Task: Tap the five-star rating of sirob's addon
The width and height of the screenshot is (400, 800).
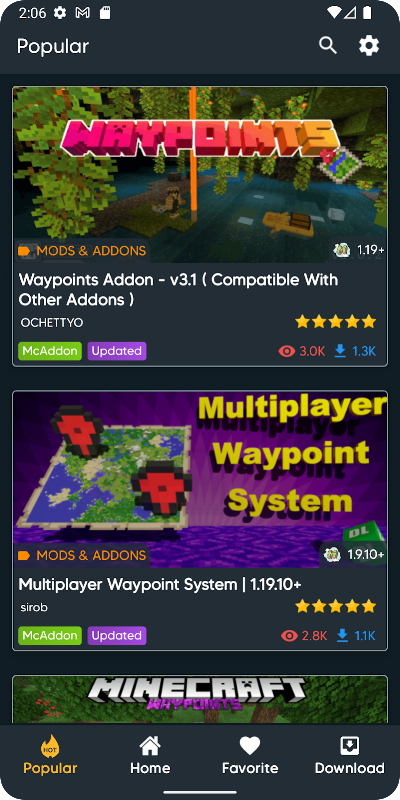Action: pos(336,606)
